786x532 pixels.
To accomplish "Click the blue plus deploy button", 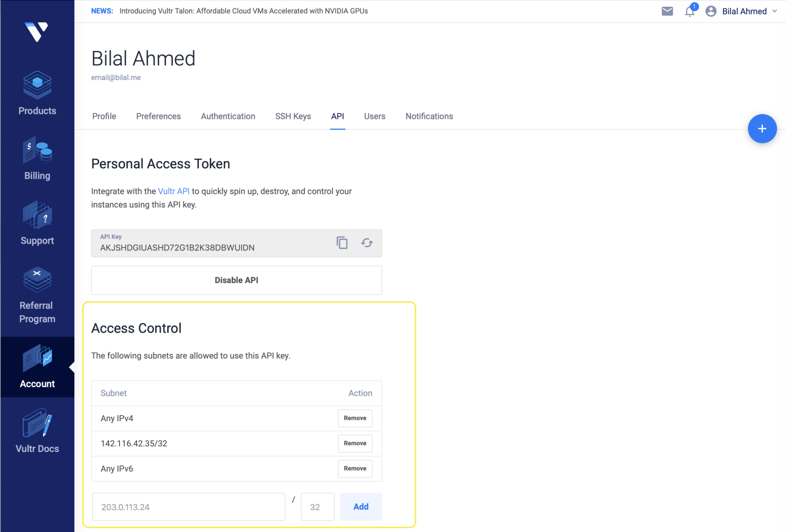I will (762, 129).
